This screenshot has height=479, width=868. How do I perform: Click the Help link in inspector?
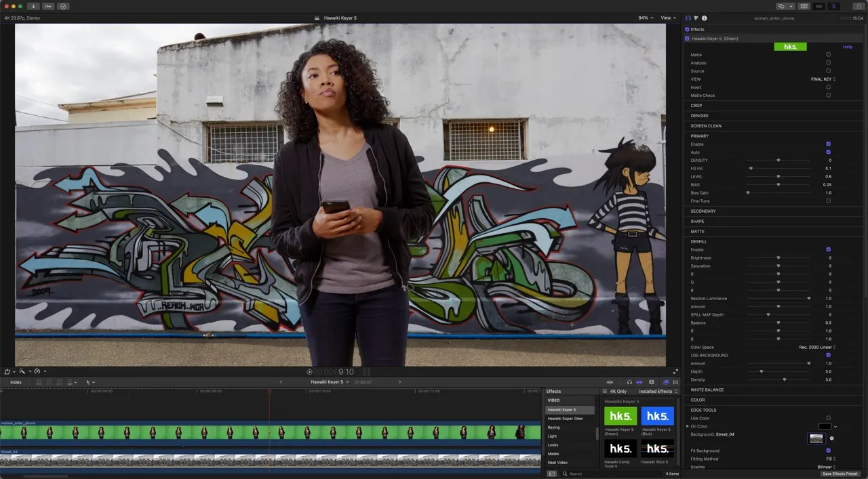click(x=848, y=47)
